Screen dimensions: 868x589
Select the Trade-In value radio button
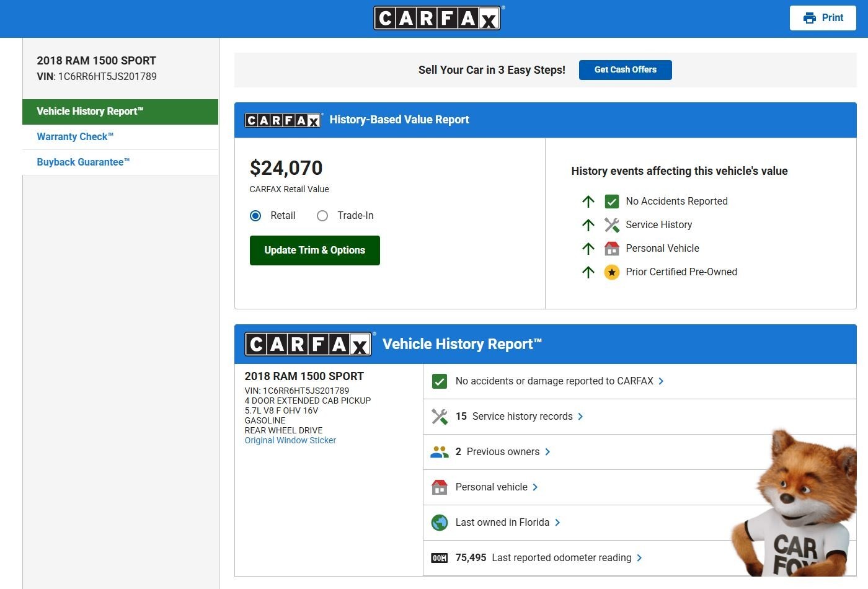(x=322, y=216)
